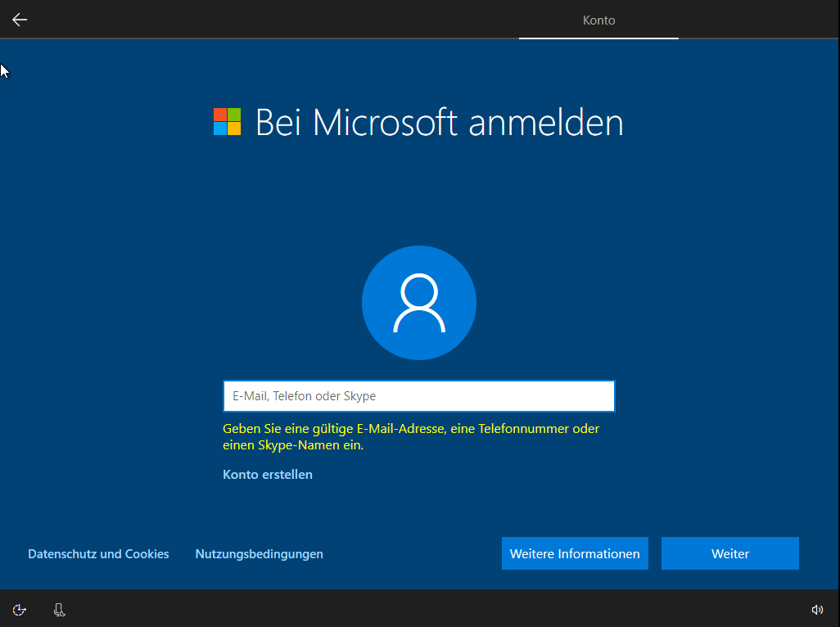Click the user avatar picture

[x=419, y=303]
